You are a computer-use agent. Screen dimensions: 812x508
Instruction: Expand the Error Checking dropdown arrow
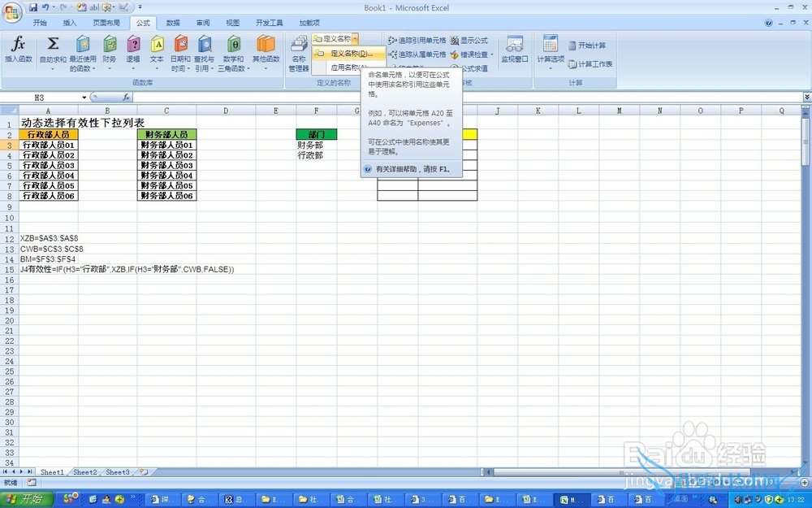point(491,54)
